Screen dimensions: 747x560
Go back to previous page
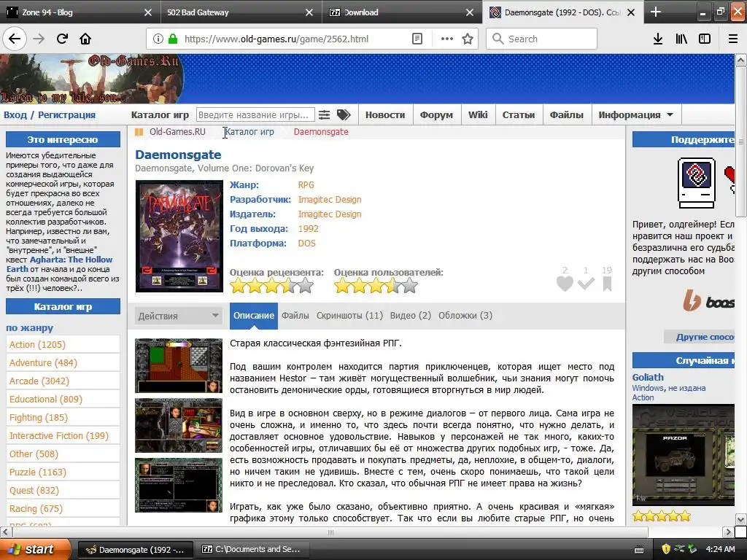15,39
